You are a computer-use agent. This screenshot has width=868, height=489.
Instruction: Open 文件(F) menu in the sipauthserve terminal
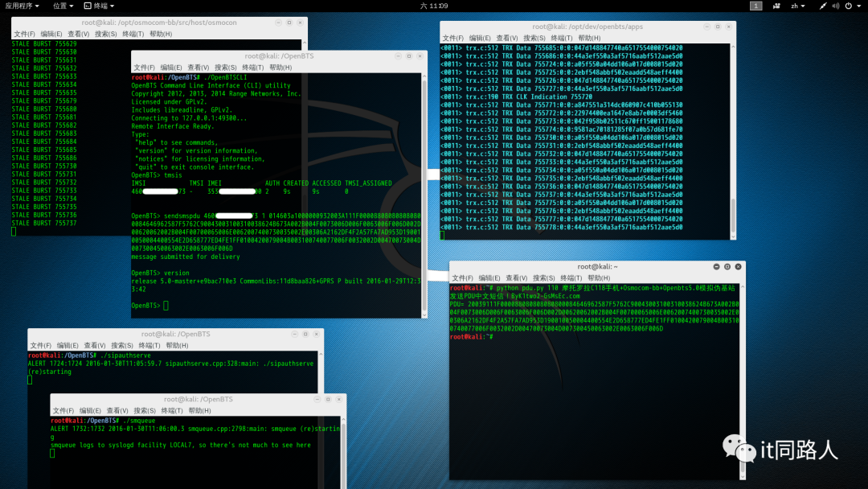pos(40,346)
